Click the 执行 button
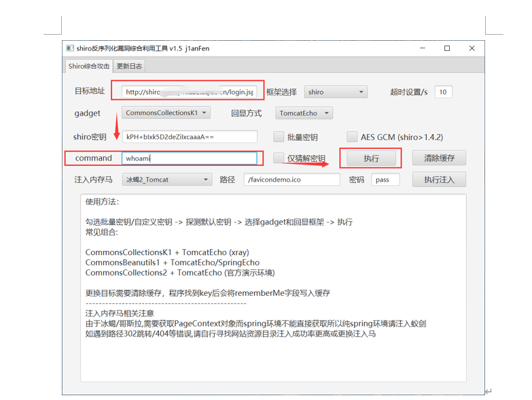 tap(371, 159)
